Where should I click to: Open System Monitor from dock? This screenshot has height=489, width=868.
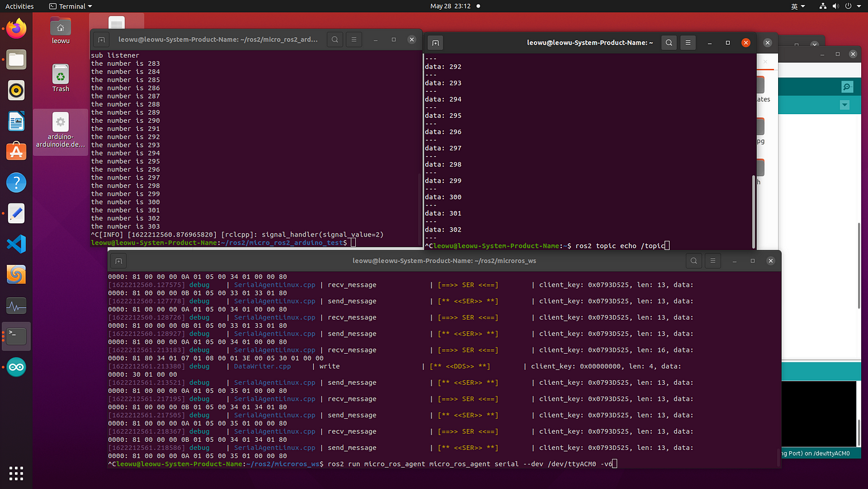click(16, 305)
